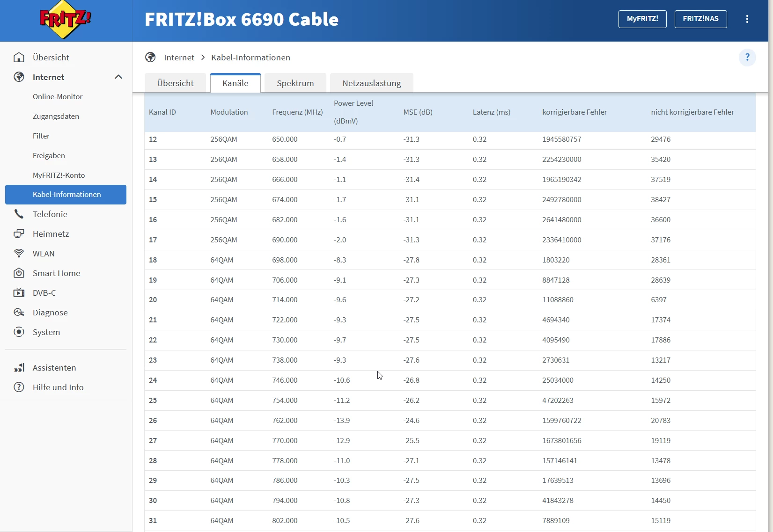Click the korrigierbare Fehler column header
Viewport: 773px width, 532px height.
(574, 112)
